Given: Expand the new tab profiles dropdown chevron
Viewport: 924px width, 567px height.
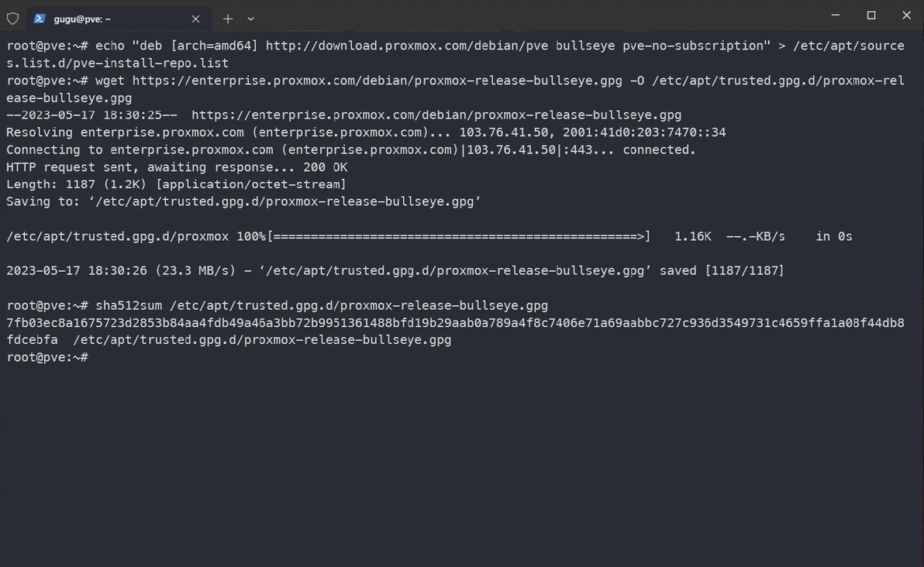Looking at the screenshot, I should 250,19.
